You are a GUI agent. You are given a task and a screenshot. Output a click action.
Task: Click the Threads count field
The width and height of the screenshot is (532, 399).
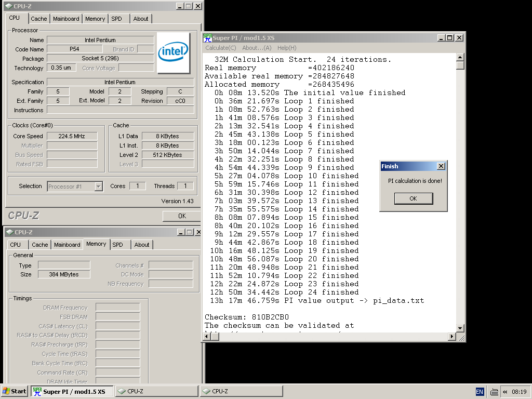point(185,186)
